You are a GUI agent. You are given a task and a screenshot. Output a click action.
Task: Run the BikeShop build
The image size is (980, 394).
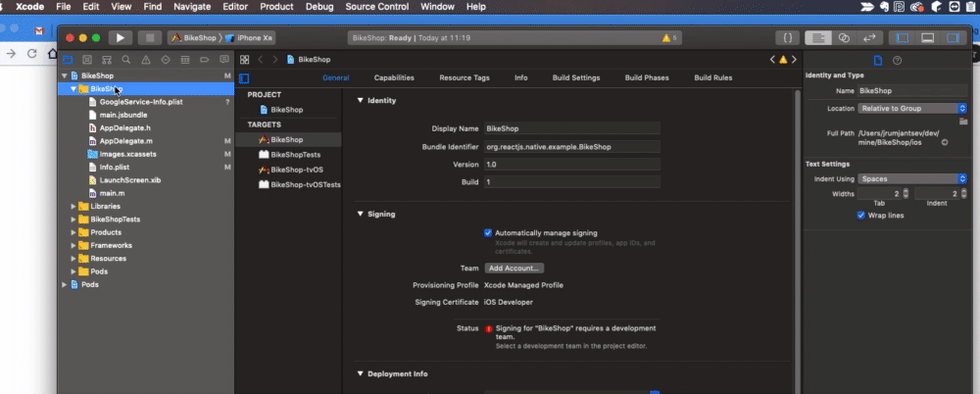120,38
